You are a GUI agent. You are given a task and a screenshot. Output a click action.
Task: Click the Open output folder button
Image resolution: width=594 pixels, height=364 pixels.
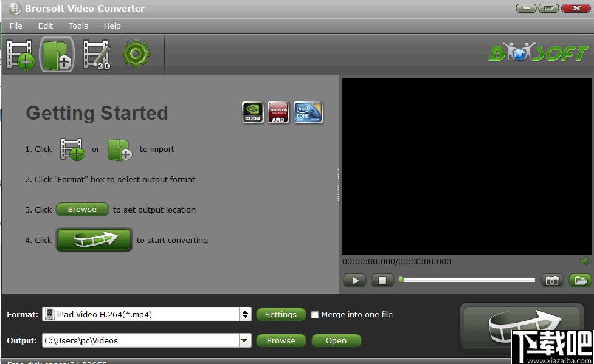pos(336,340)
